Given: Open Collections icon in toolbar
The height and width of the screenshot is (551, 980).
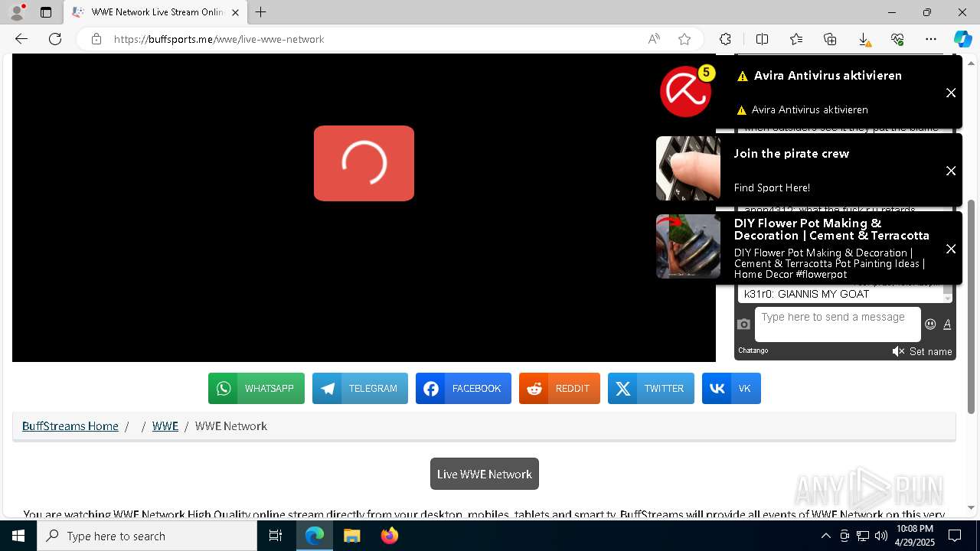Looking at the screenshot, I should click(x=830, y=39).
